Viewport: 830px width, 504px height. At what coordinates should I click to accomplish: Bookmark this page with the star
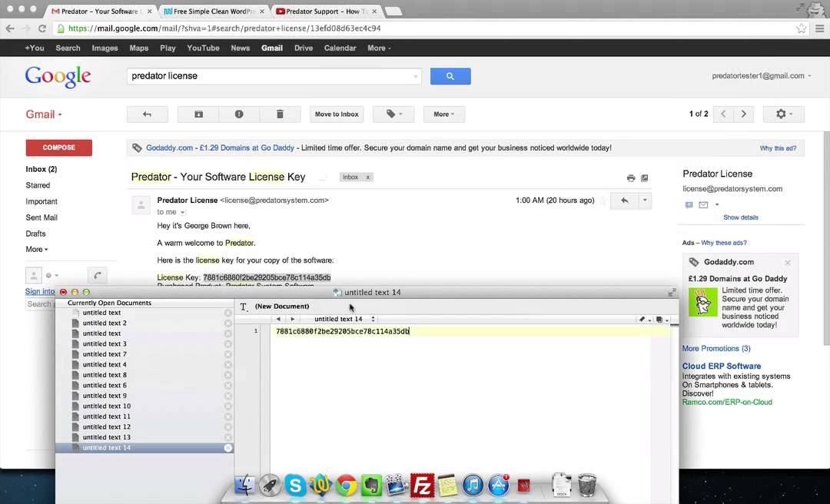click(801, 28)
